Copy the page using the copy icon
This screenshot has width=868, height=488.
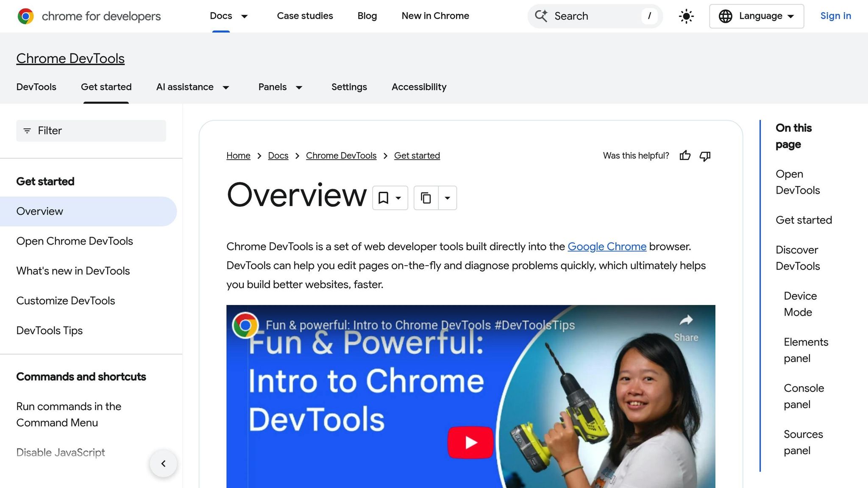click(x=426, y=197)
